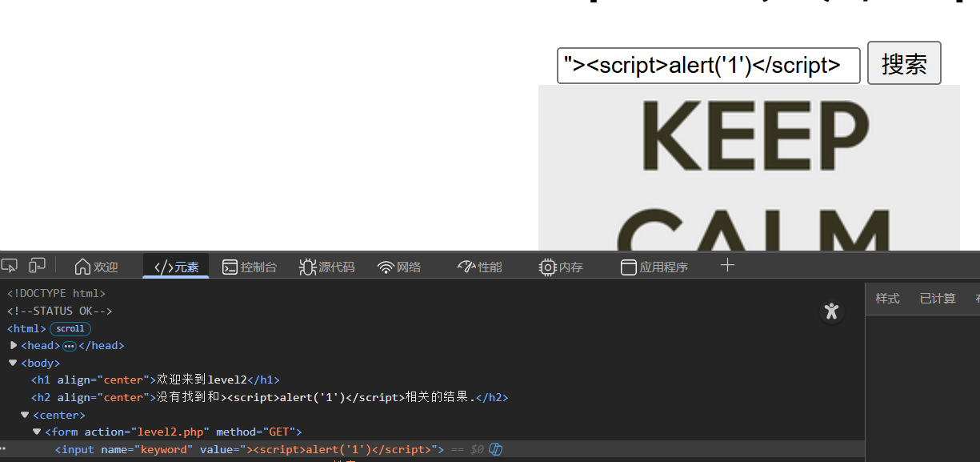Click the KEEP CALM image
Viewport: 980px width, 462px height.
[x=749, y=167]
